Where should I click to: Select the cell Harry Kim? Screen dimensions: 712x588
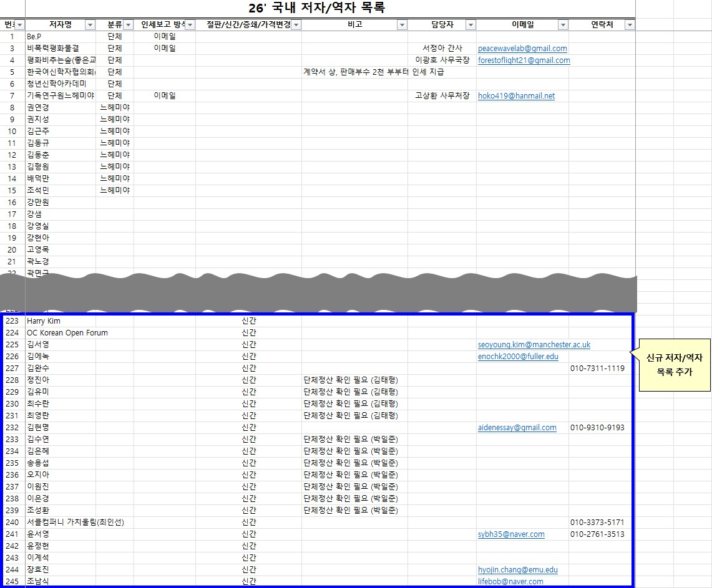click(x=61, y=321)
